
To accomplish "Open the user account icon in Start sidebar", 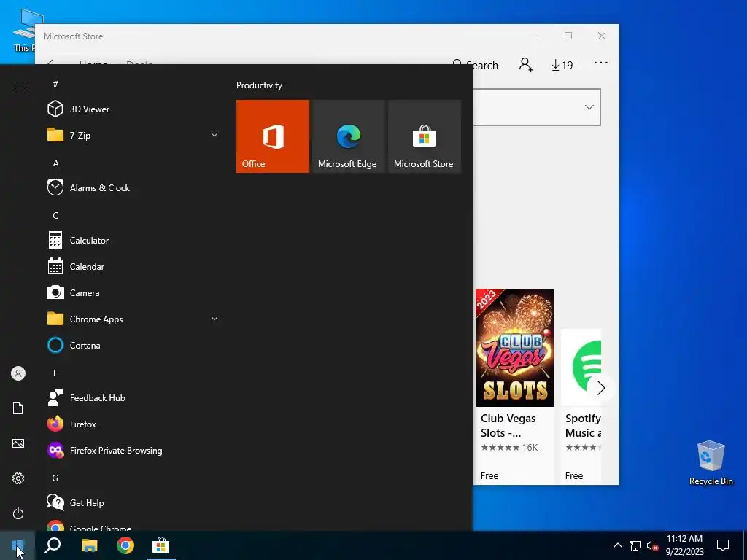I will (18, 373).
